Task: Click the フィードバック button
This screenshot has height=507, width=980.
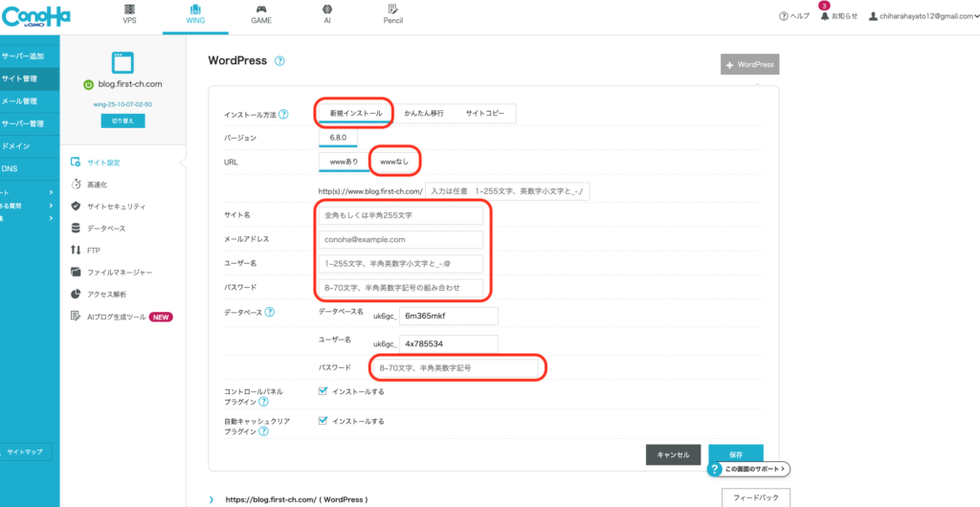Action: pos(756,497)
